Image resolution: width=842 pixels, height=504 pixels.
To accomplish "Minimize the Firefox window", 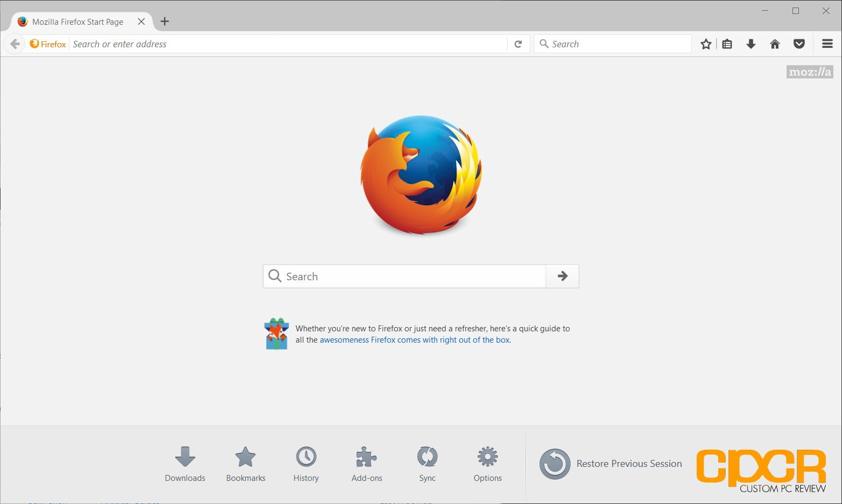I will click(x=765, y=11).
